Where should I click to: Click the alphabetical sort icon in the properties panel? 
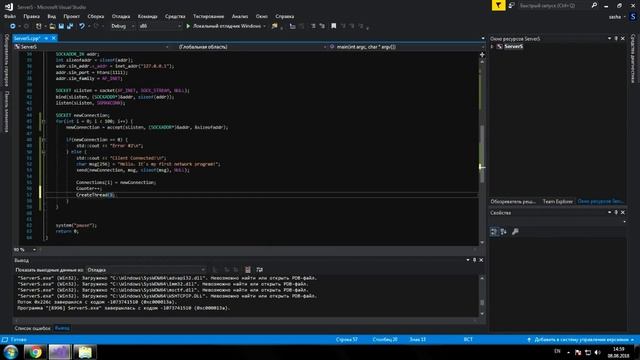click(504, 232)
